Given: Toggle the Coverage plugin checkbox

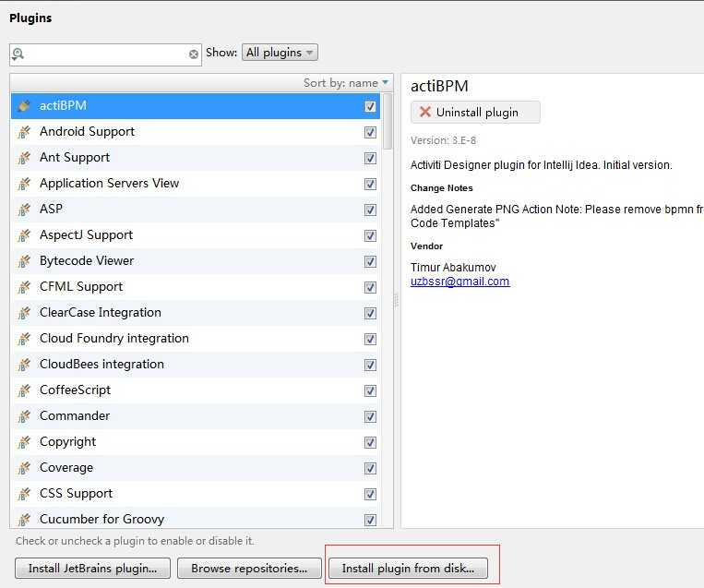Looking at the screenshot, I should (370, 469).
